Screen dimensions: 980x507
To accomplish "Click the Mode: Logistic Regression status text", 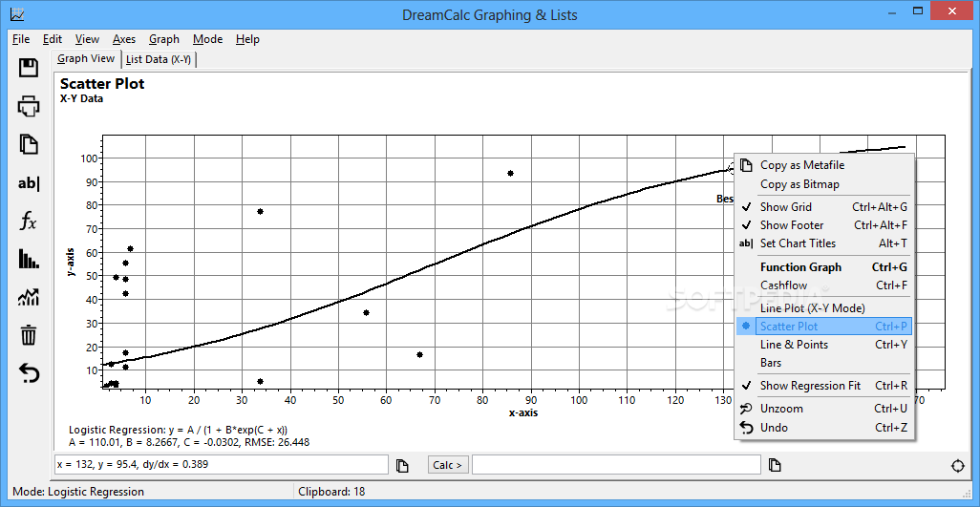I will [x=78, y=492].
